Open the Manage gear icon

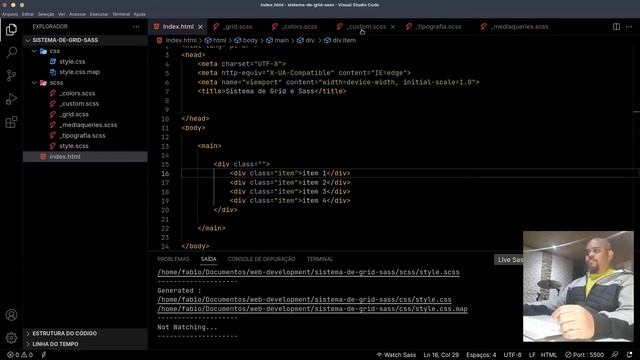(11, 338)
